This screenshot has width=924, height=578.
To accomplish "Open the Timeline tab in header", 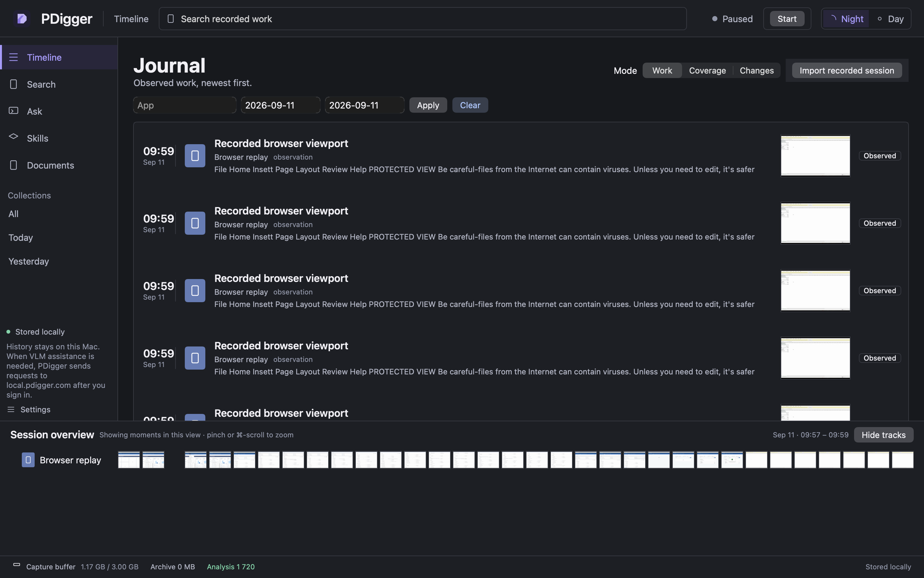I will point(131,19).
